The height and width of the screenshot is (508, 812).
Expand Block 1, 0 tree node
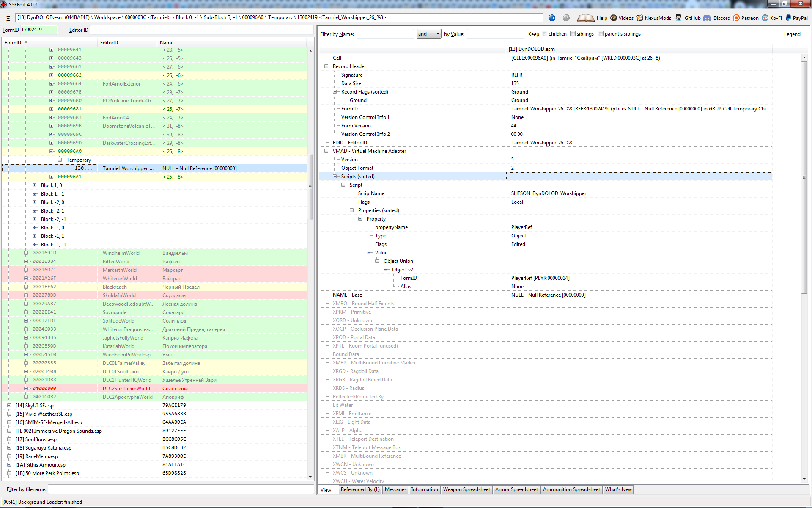tap(35, 185)
